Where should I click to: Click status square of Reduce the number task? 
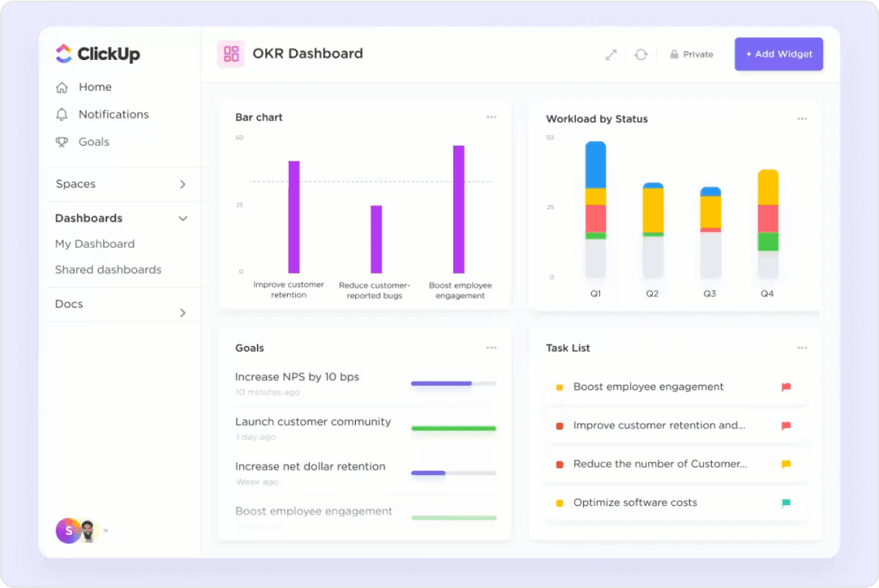pos(559,464)
